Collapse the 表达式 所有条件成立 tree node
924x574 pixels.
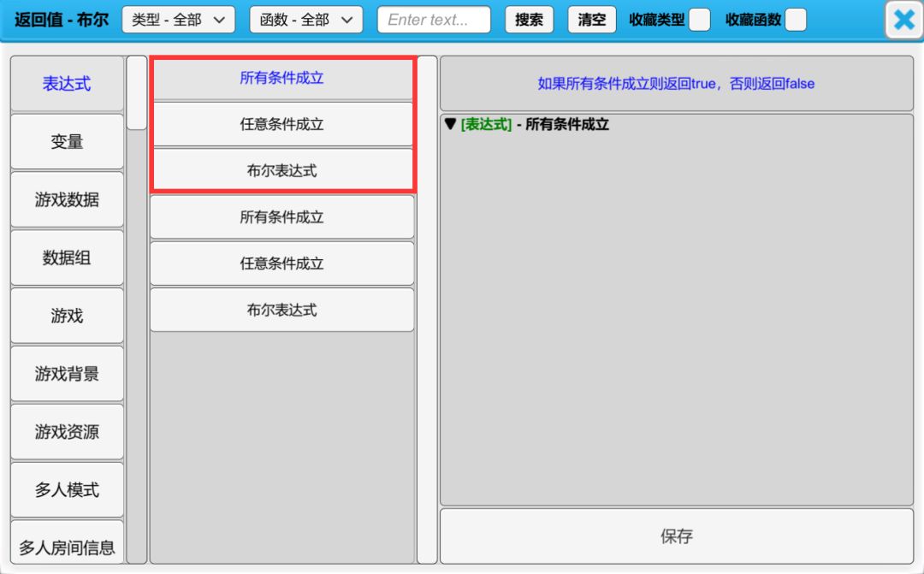[x=450, y=125]
